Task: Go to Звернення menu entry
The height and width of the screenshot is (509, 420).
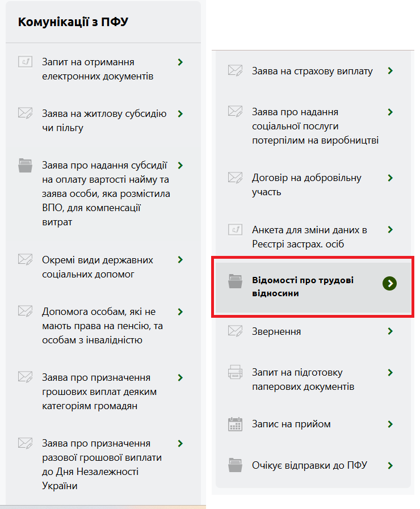Action: (x=276, y=331)
